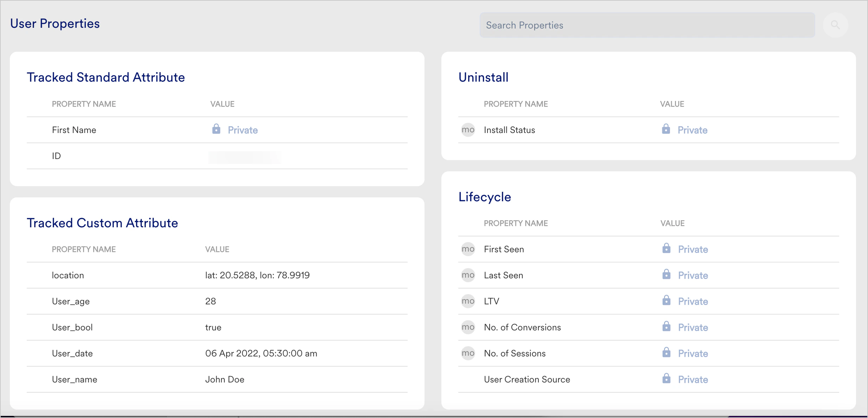Viewport: 868px width, 418px height.
Task: Toggle privacy for User Creation Source
Action: pos(693,379)
